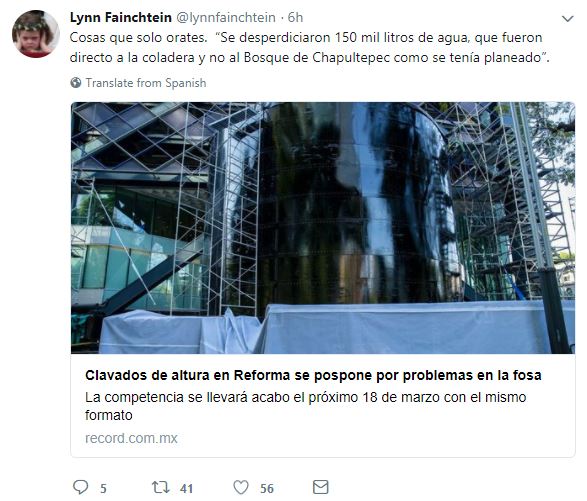Send tweet via envelope message icon
This screenshot has width=587, height=501.
point(320,487)
